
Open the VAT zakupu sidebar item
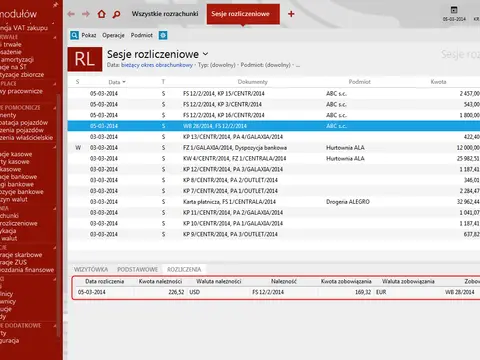(x=24, y=28)
